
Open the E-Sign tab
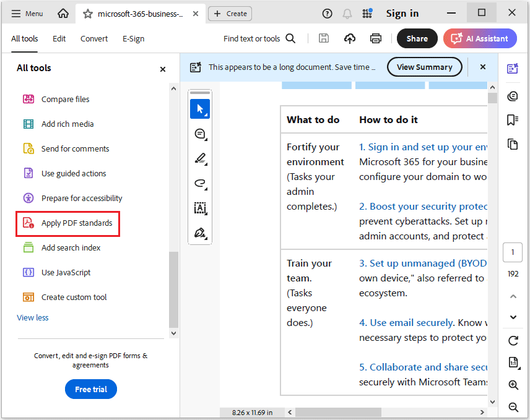(134, 39)
